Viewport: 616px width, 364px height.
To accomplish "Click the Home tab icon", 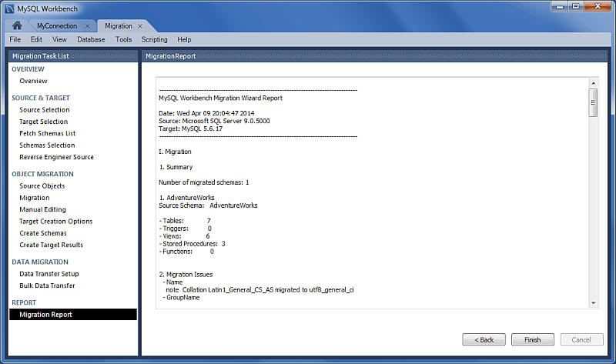I will pos(16,26).
